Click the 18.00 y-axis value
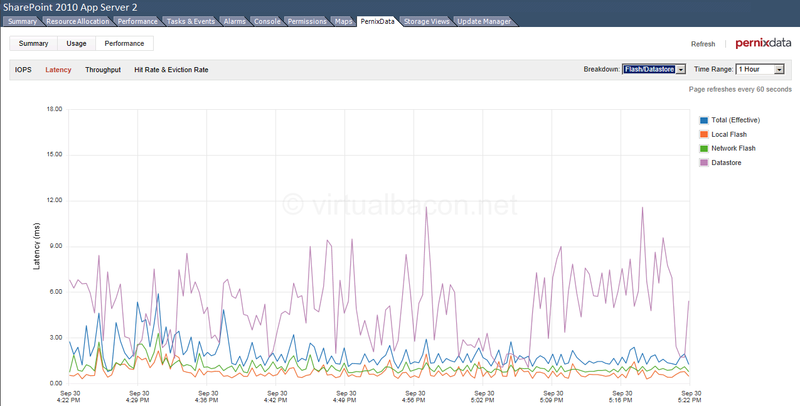This screenshot has height=406, width=800. point(54,109)
